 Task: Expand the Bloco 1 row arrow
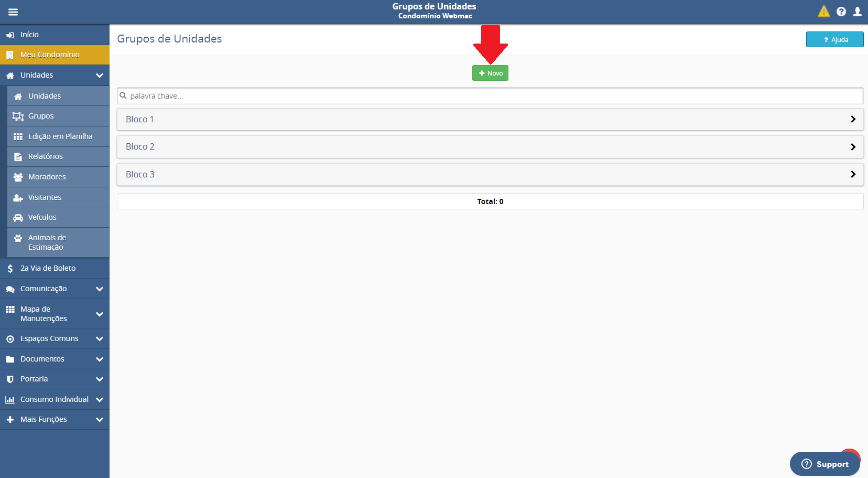tap(853, 119)
